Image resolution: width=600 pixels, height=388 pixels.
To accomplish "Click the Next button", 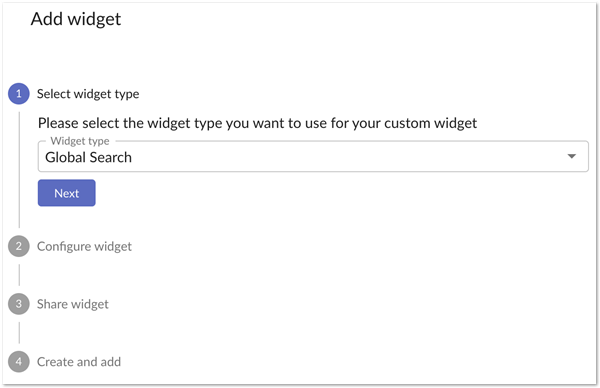I will click(67, 193).
